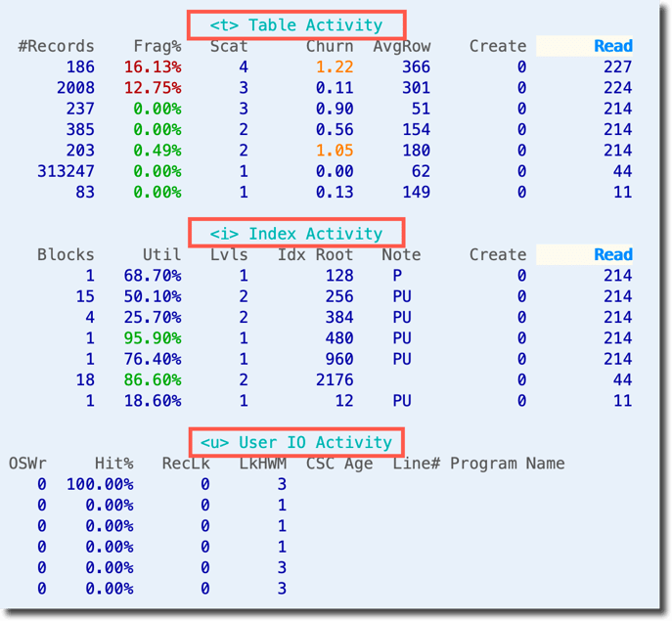
Task: Click the Hit% column header
Action: (x=113, y=464)
